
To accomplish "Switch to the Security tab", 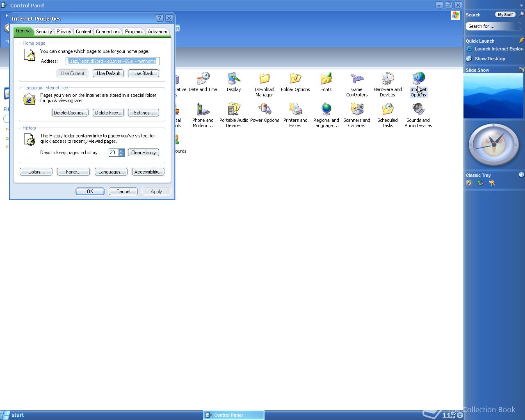I will [x=44, y=32].
